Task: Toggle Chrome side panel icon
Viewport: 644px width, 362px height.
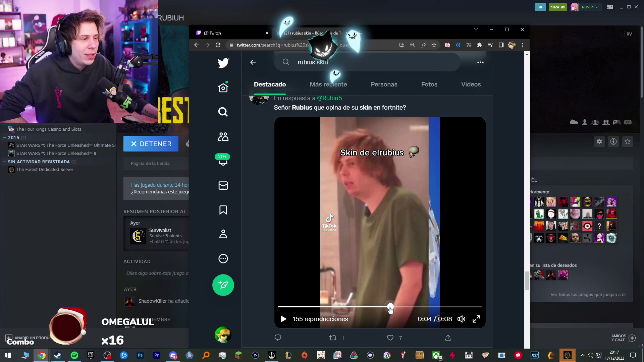Action: coord(501,45)
